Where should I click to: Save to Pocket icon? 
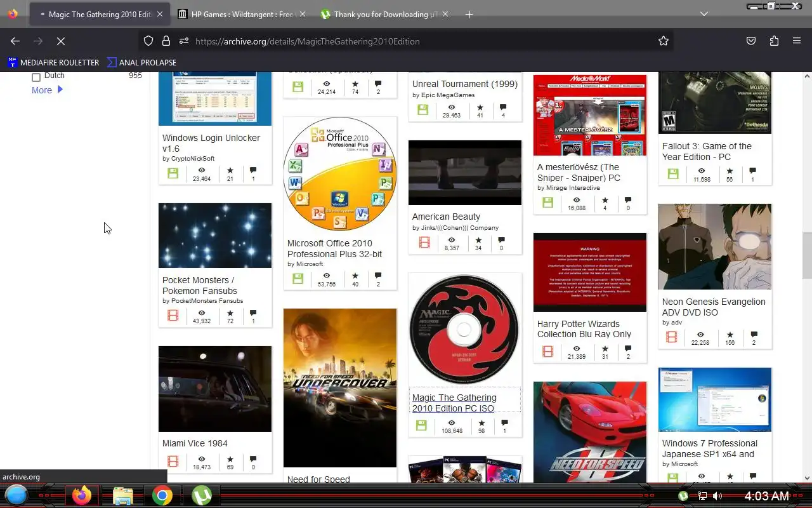751,41
